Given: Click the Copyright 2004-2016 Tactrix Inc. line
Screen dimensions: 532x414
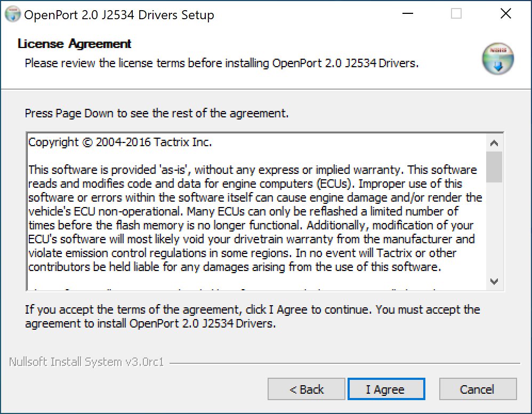Looking at the screenshot, I should [x=120, y=142].
